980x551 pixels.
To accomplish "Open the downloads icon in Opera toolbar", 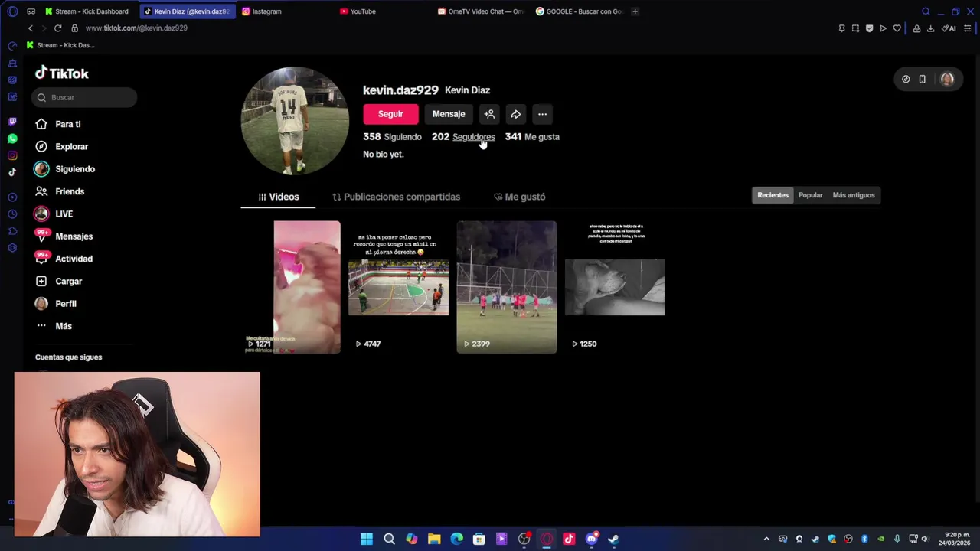I will [x=930, y=28].
